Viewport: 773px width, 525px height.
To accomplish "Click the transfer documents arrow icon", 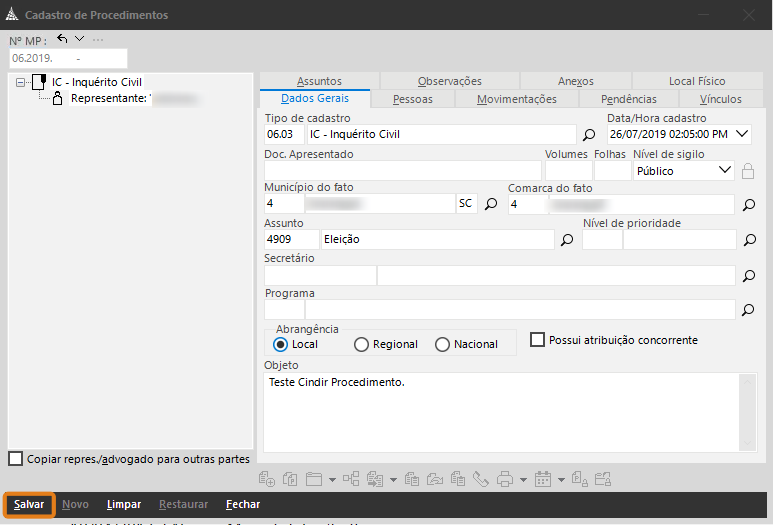I will (x=375, y=479).
